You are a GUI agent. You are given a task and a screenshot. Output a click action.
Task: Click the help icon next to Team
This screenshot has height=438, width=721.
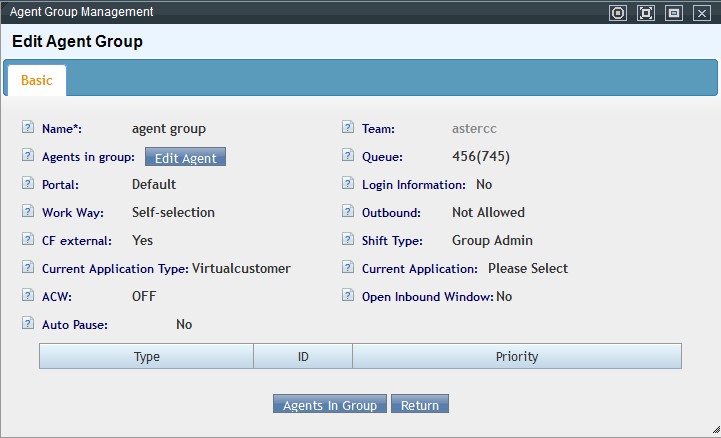click(348, 128)
